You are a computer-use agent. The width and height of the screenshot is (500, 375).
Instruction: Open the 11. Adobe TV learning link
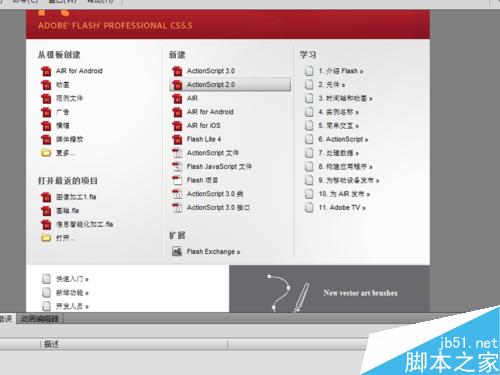(342, 208)
